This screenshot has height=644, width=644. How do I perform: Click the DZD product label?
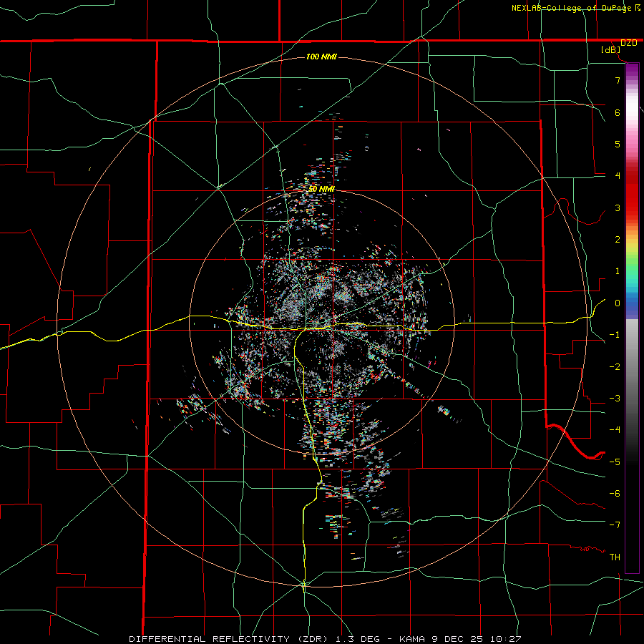pos(629,43)
